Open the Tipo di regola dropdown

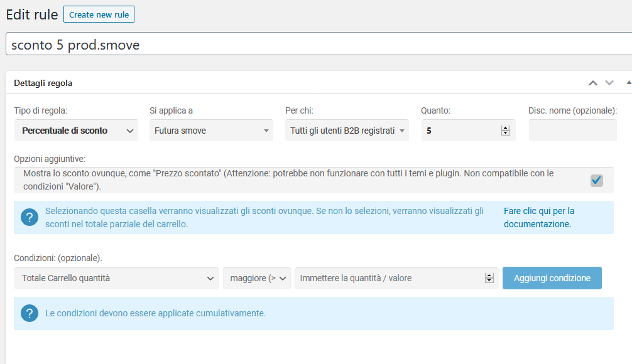[76, 131]
